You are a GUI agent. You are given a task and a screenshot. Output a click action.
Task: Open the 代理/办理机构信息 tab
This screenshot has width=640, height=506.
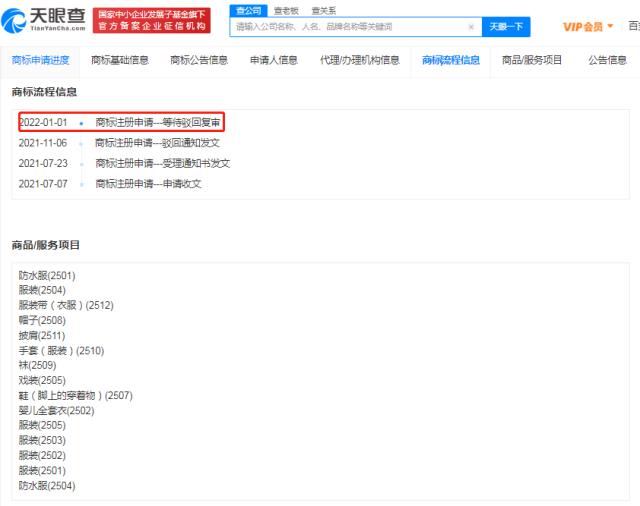tap(360, 60)
